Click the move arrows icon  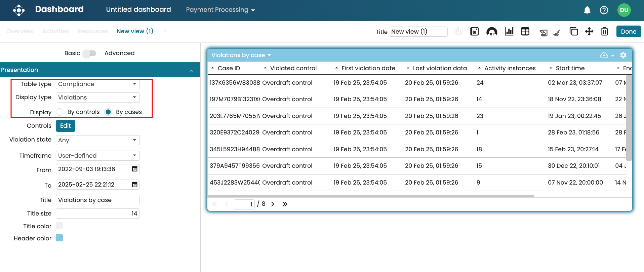click(589, 32)
